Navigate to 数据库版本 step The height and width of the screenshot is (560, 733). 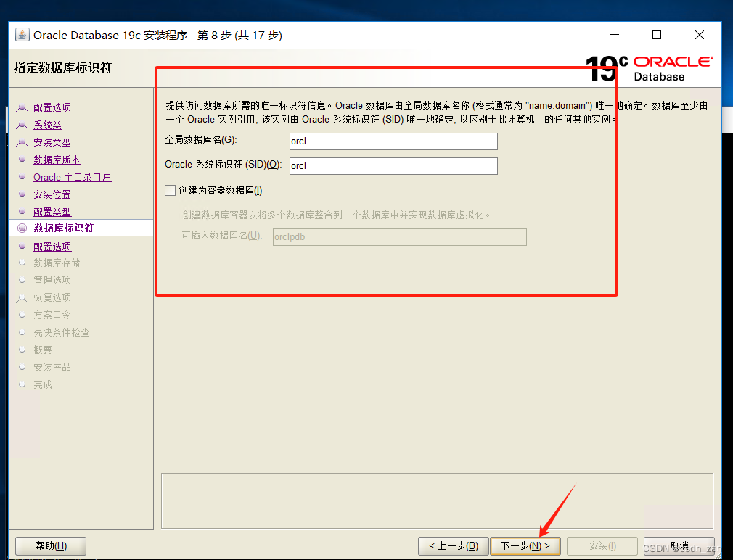point(57,160)
